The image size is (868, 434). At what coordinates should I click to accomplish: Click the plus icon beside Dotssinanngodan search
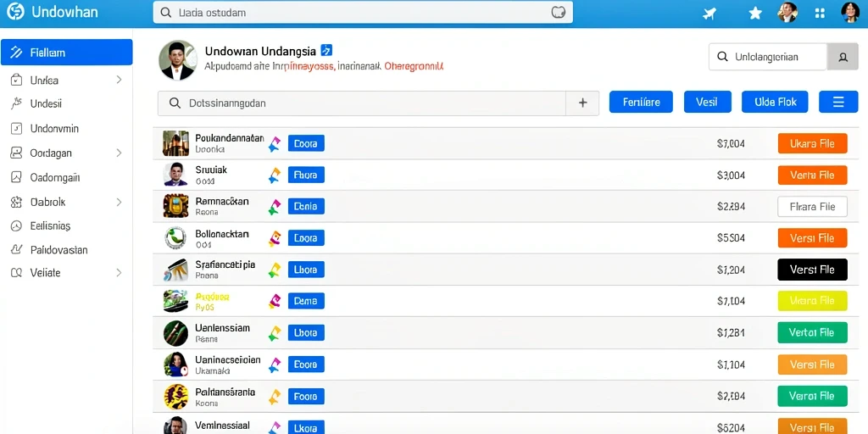(x=582, y=103)
